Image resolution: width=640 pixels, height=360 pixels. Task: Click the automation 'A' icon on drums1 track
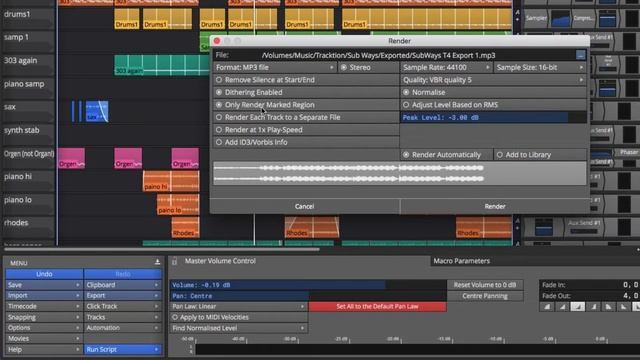(517, 13)
